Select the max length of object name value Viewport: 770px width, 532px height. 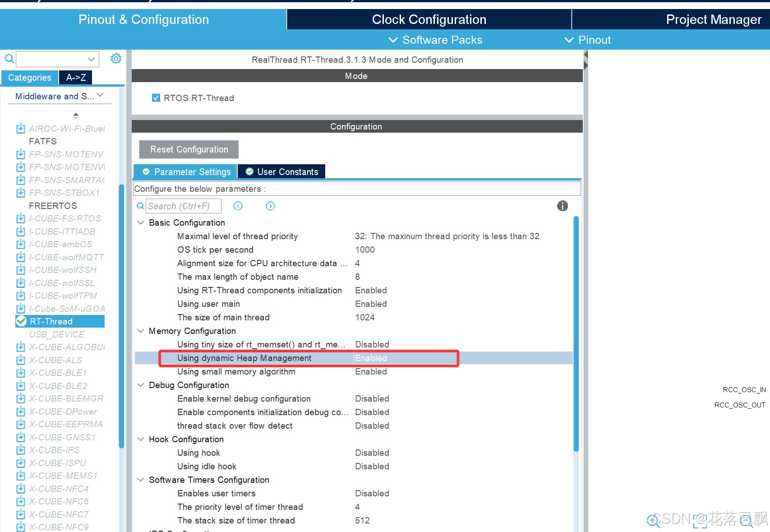[x=357, y=277]
